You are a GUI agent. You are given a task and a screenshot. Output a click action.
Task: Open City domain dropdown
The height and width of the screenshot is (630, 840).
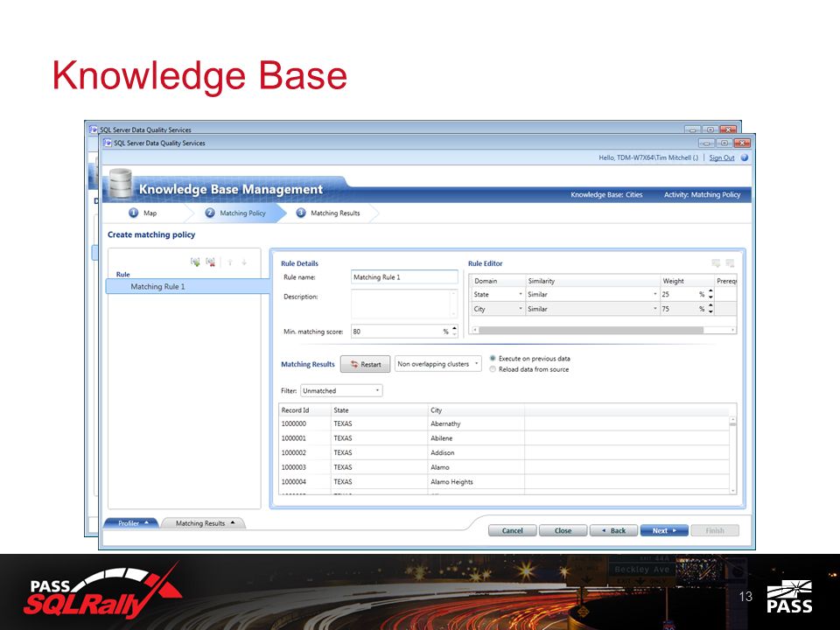520,309
